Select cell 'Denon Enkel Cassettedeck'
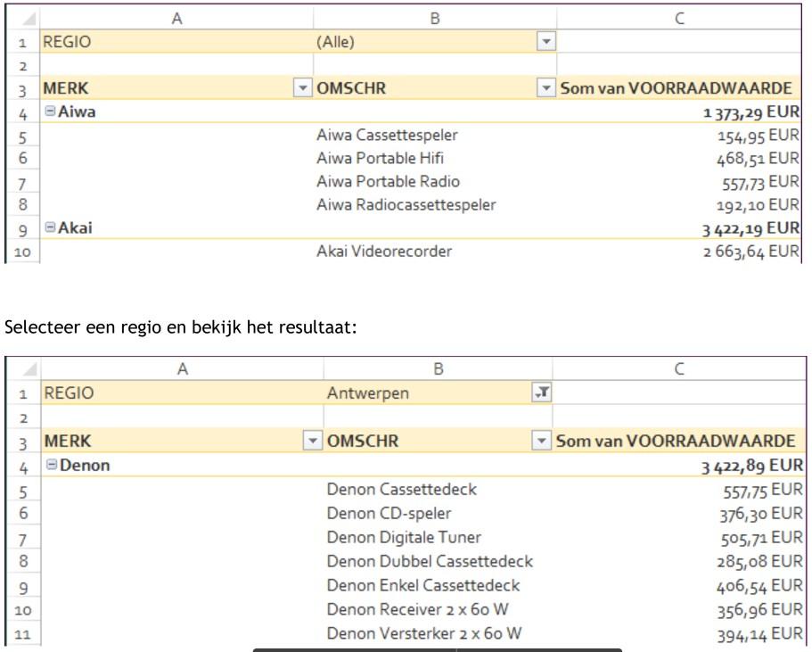Screen dimensions: 812x652 coord(423,585)
